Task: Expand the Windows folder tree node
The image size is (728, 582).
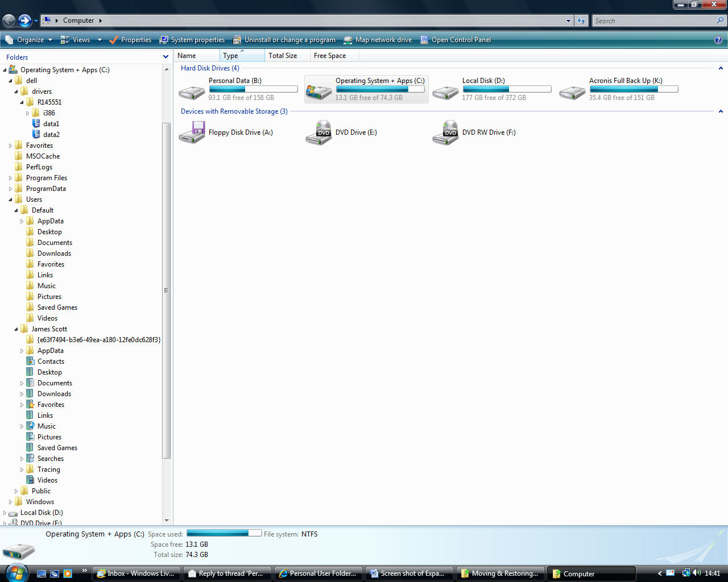Action: click(x=10, y=502)
